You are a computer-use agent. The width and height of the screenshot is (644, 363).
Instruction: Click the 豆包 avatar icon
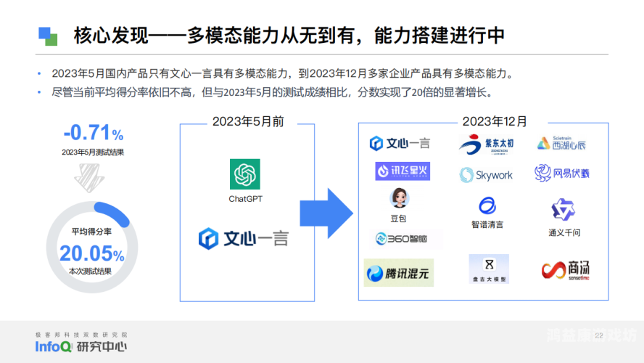pyautogui.click(x=399, y=198)
